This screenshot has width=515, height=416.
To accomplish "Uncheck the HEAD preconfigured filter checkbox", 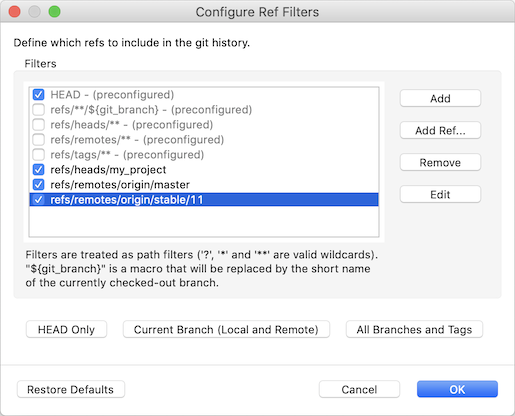I will pyautogui.click(x=38, y=95).
